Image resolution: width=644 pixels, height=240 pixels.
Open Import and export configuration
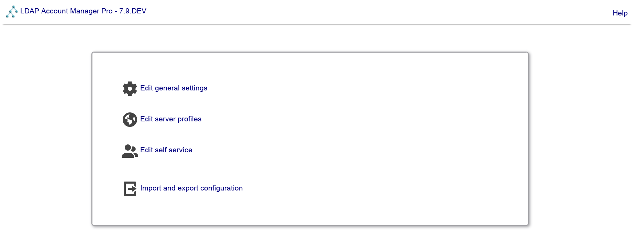191,188
